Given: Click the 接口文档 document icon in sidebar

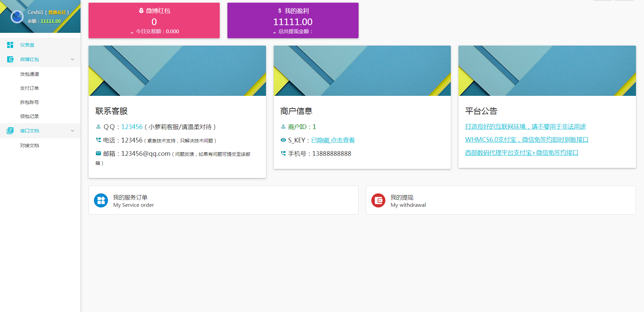Looking at the screenshot, I should point(10,131).
